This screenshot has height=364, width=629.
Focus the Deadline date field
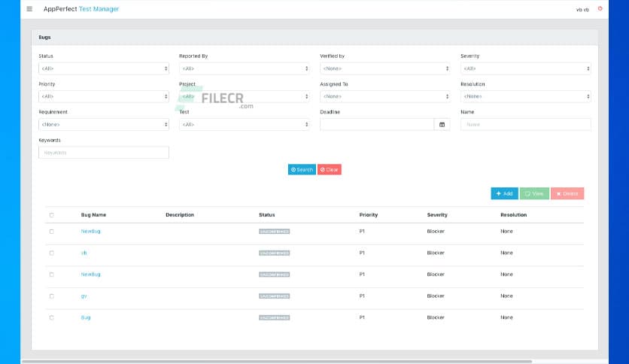[x=377, y=125]
